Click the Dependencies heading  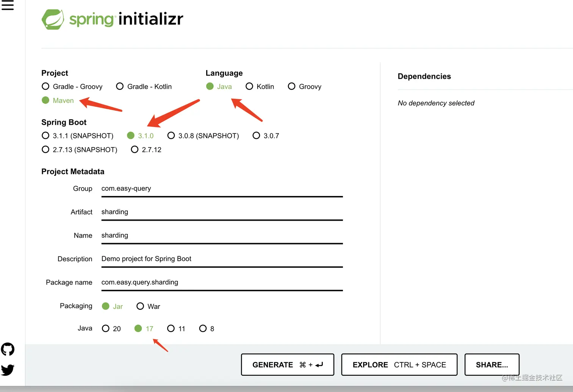tap(424, 77)
